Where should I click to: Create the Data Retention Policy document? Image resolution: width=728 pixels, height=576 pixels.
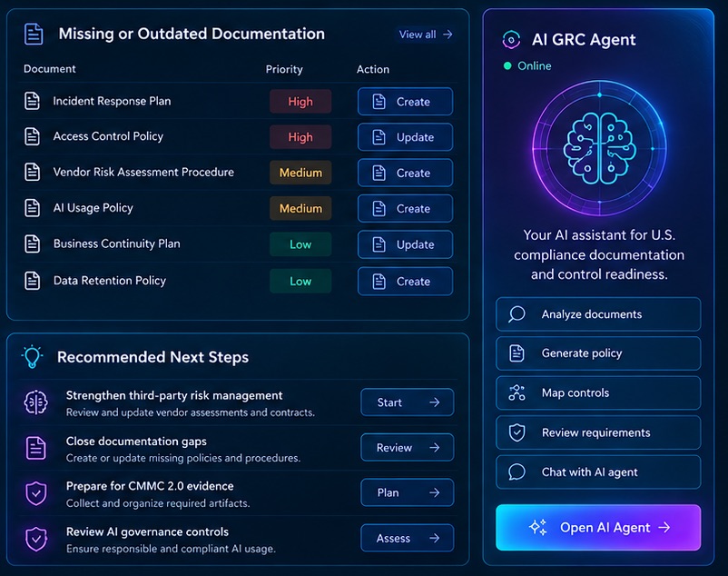[x=406, y=281]
